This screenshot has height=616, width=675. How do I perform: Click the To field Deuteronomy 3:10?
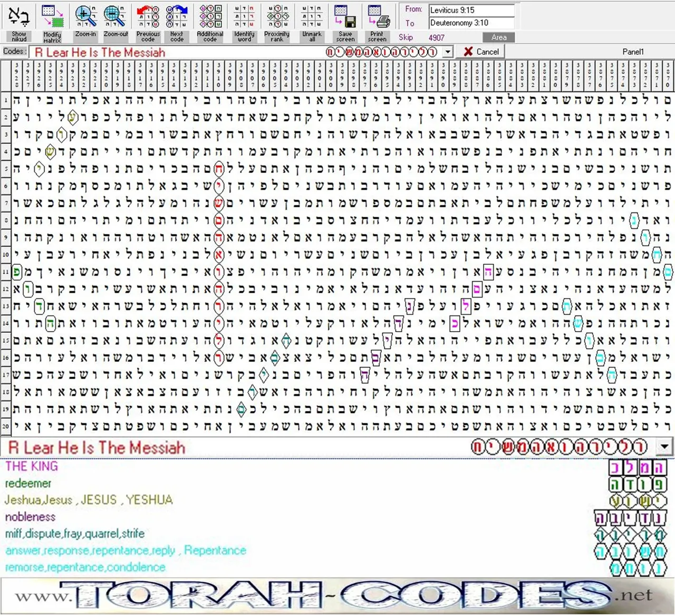coord(471,23)
